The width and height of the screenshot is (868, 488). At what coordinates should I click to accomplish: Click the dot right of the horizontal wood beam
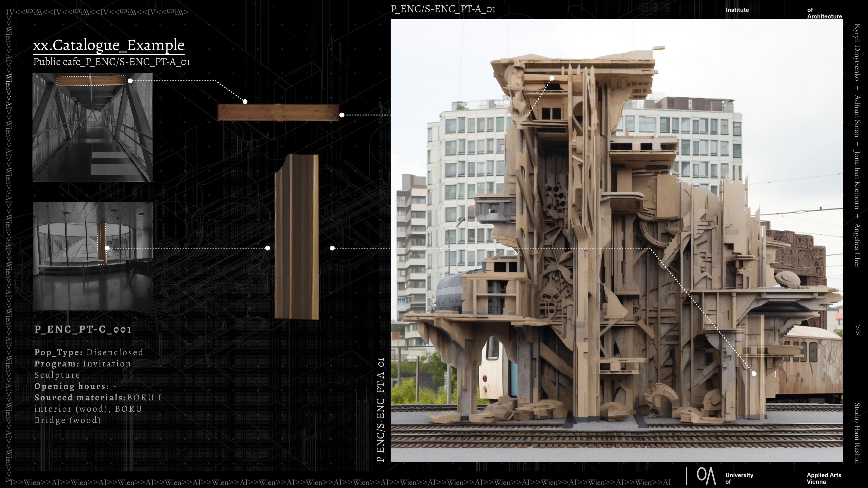coord(342,115)
